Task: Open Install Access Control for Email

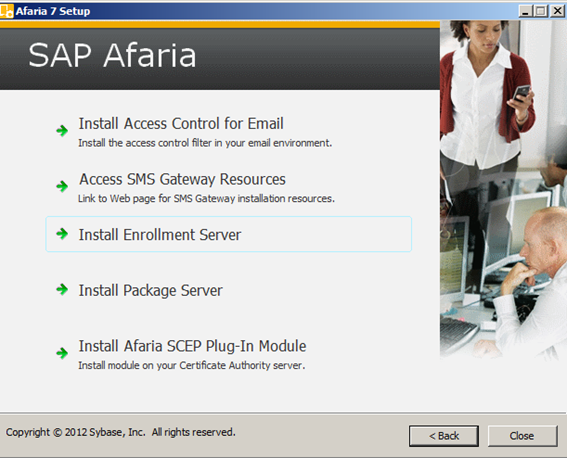Action: (181, 124)
